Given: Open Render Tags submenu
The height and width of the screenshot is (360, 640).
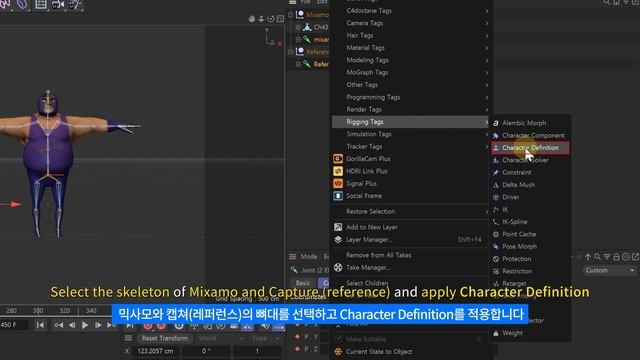Looking at the screenshot, I should [x=411, y=109].
